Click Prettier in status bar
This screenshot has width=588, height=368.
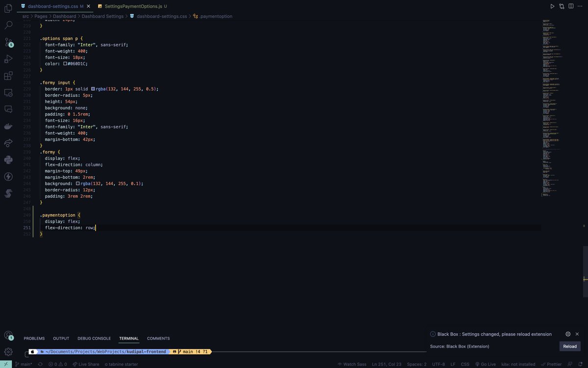tap(552, 364)
